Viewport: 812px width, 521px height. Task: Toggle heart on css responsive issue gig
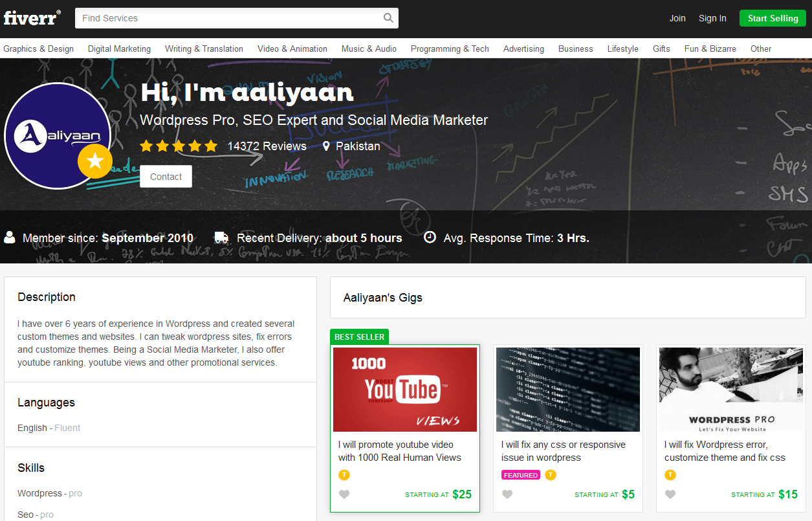[x=507, y=494]
